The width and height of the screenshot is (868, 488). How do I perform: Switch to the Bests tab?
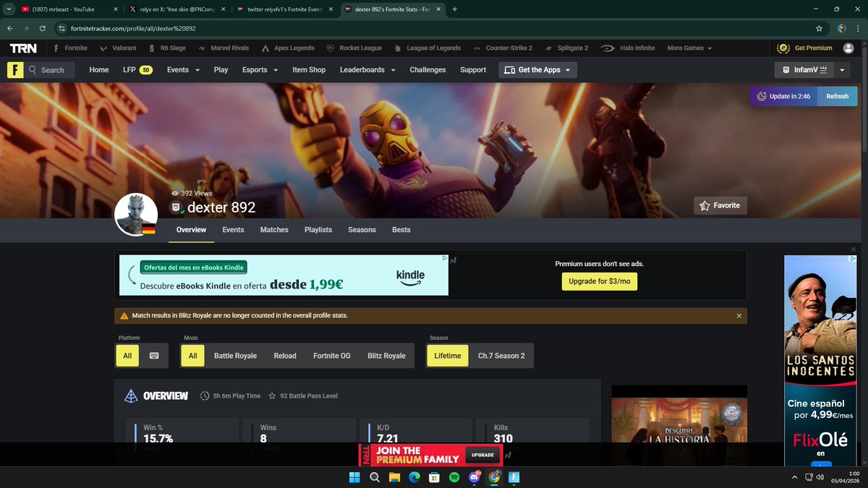(401, 229)
